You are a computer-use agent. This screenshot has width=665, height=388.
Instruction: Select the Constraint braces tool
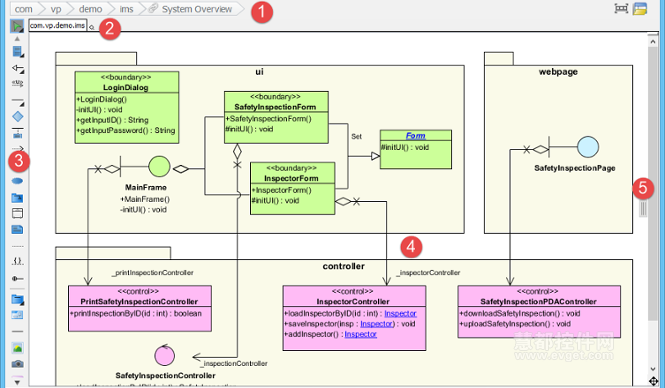17,261
